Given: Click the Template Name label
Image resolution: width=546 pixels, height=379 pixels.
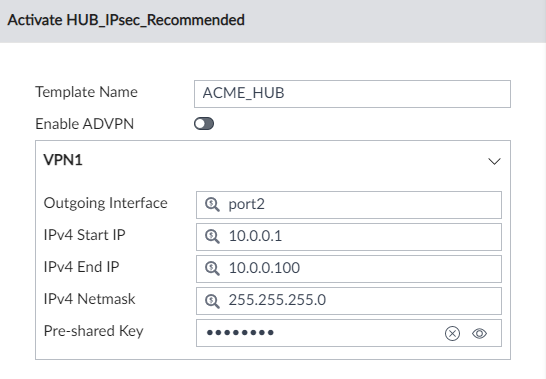Looking at the screenshot, I should [x=86, y=92].
